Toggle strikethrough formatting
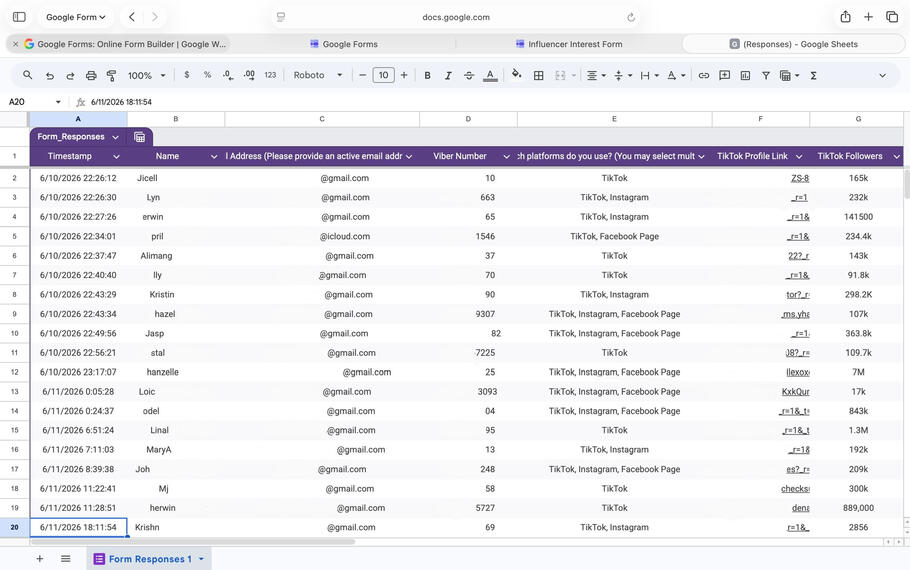Viewport: 910px width, 570px height. pyautogui.click(x=469, y=75)
